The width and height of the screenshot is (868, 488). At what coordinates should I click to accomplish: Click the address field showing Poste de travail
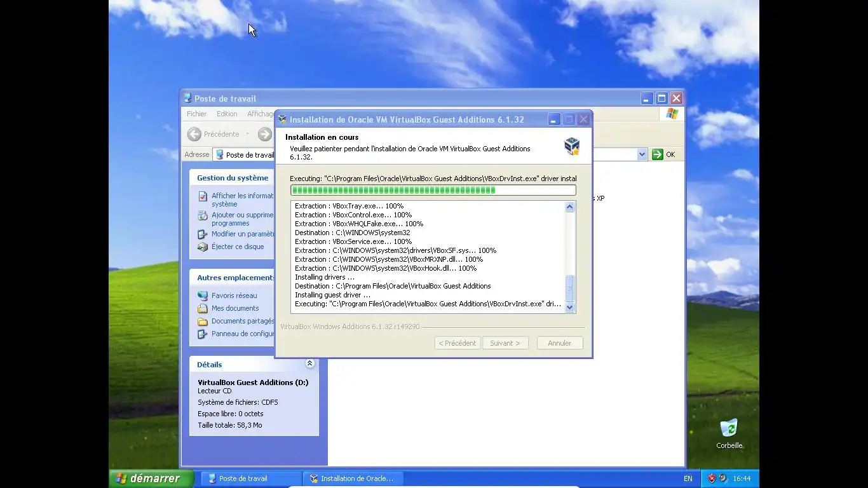tap(245, 154)
